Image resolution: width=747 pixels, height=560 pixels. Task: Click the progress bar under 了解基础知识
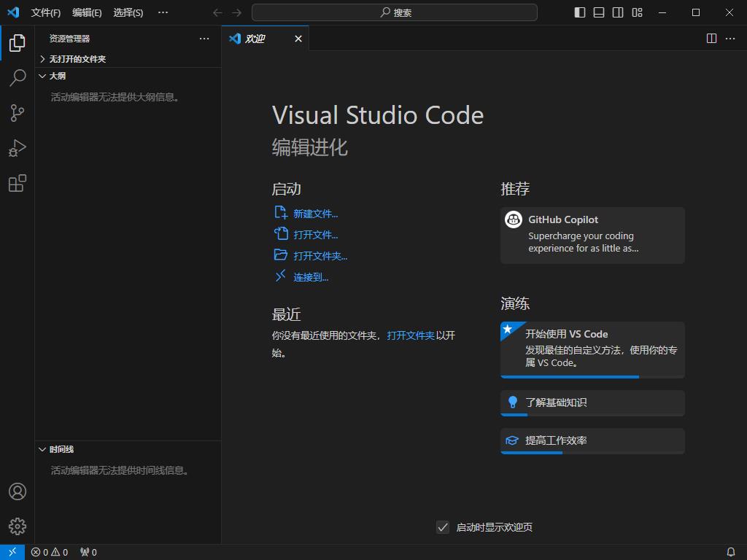point(592,415)
